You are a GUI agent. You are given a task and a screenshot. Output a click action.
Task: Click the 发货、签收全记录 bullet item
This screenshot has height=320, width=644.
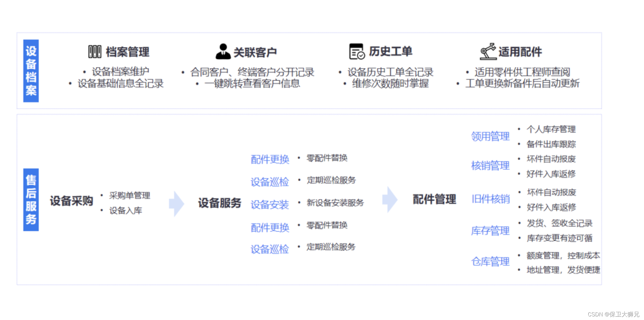[x=560, y=223]
